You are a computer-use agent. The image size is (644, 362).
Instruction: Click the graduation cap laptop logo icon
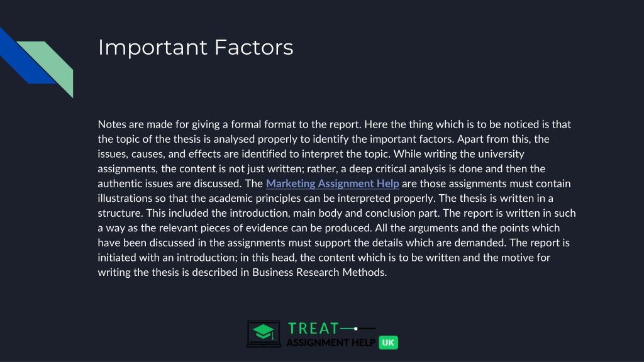(264, 334)
